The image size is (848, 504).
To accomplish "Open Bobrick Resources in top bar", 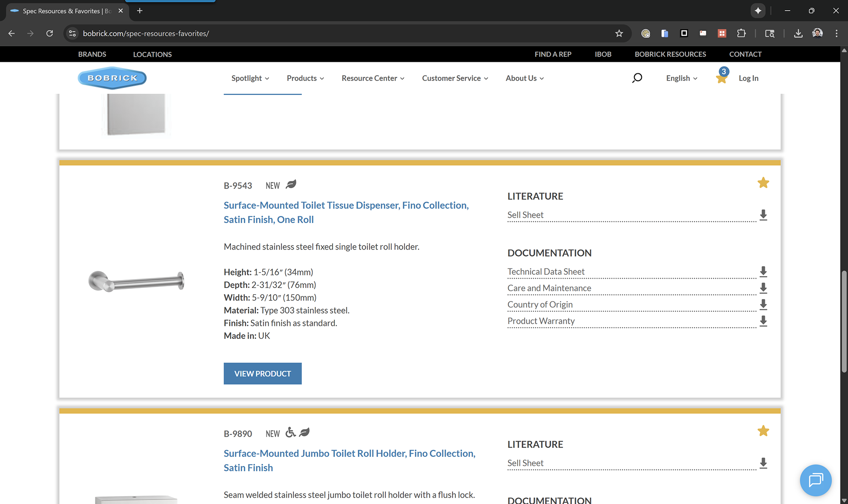I will (x=670, y=54).
